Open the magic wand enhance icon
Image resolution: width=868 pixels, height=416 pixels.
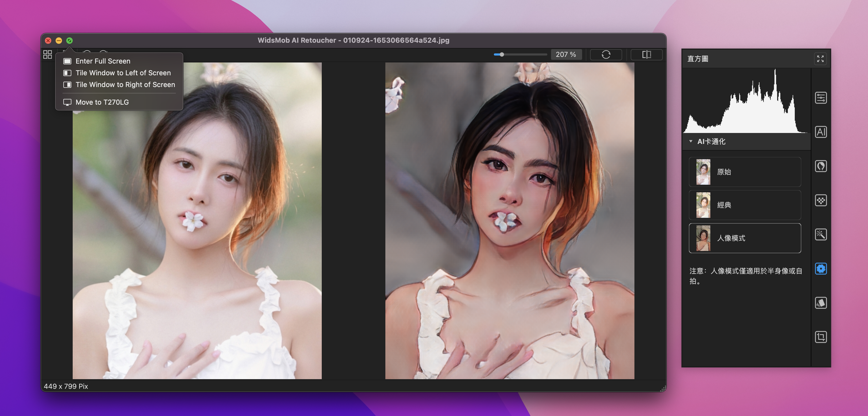coord(820,235)
